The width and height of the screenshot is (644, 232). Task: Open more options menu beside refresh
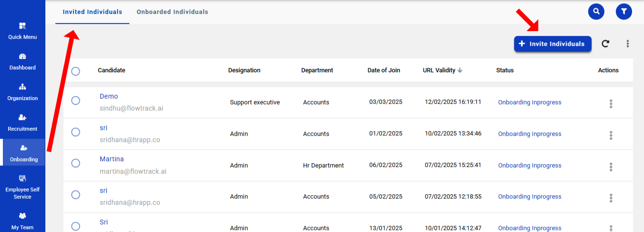coord(627,44)
